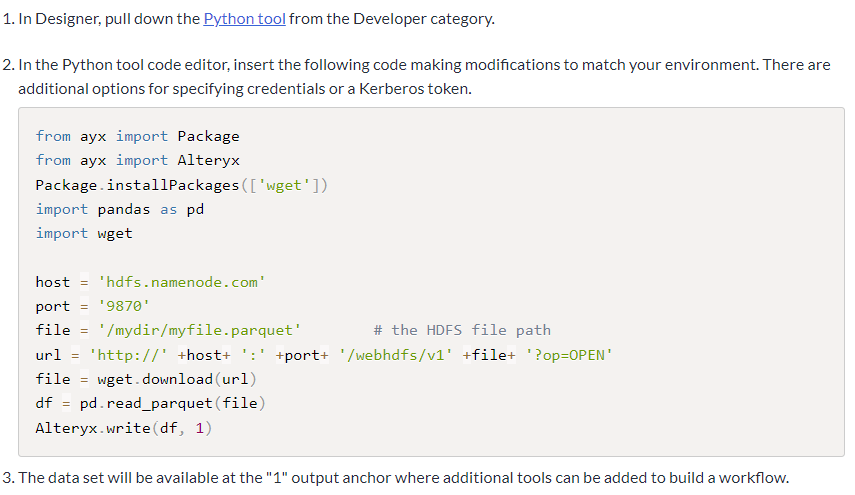Click the 'from ayx import Alteryx' line

tap(137, 160)
